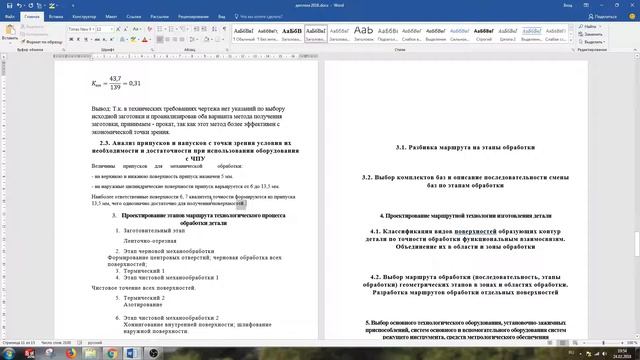
Task: Decrease the font size
Action: [x=125, y=29]
